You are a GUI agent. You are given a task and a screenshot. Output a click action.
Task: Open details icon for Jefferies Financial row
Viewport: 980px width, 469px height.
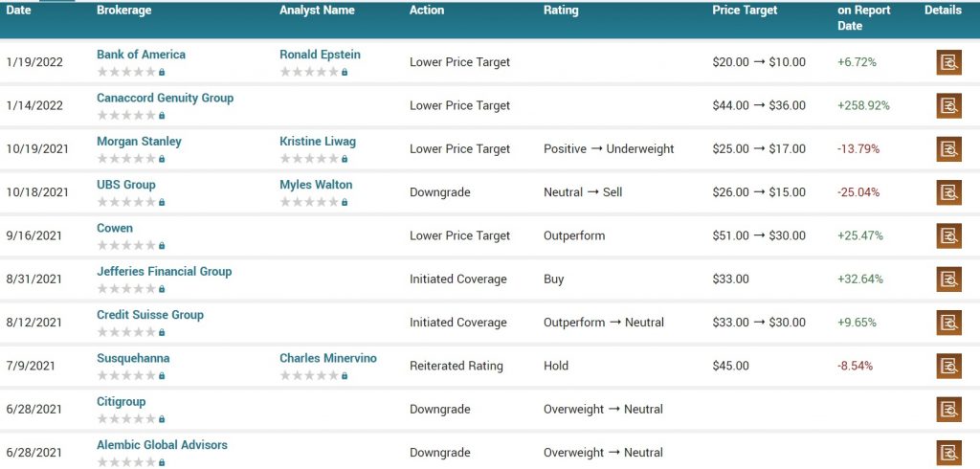948,279
